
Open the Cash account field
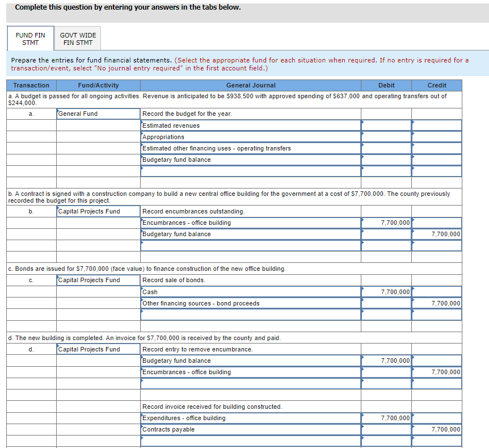tap(251, 292)
